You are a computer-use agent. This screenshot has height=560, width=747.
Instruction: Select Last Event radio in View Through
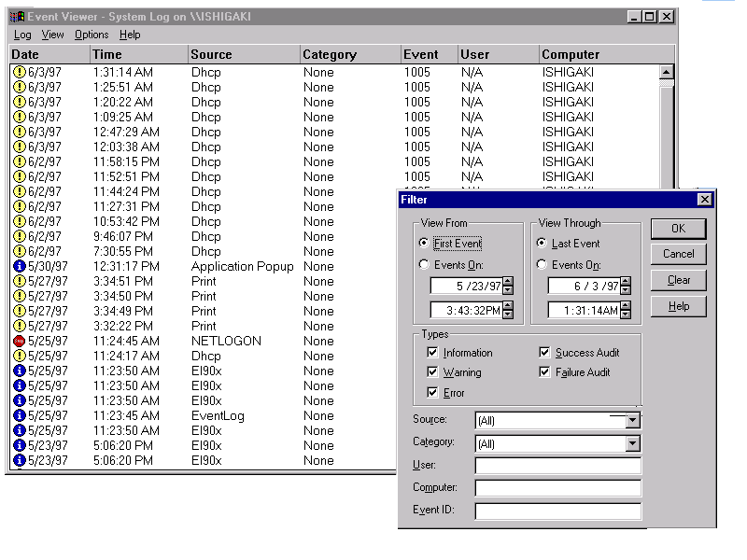point(542,243)
